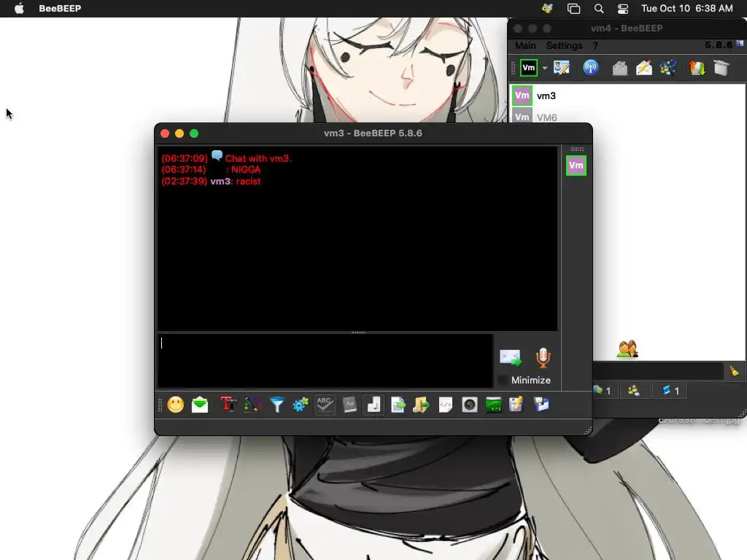Open the Apple menu
This screenshot has height=560, width=747.
19,8
